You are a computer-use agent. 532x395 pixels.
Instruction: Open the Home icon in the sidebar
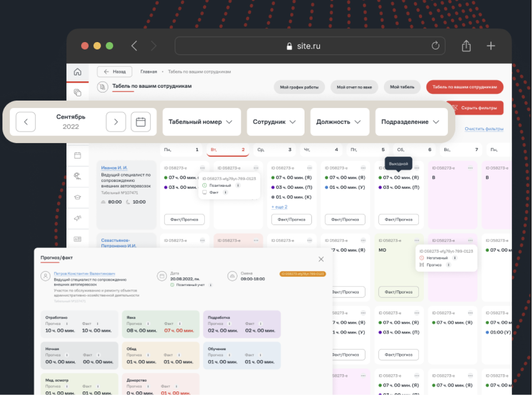[78, 72]
